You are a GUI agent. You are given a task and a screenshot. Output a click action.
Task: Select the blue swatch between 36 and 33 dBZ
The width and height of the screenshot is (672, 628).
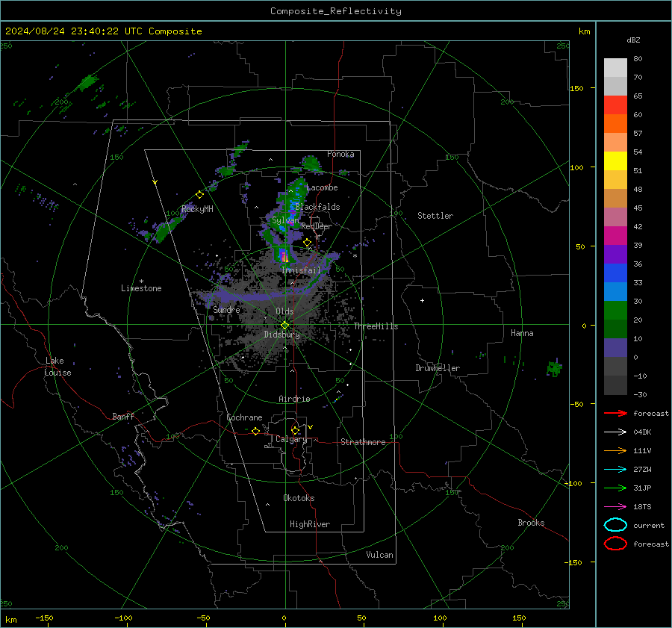pyautogui.click(x=615, y=273)
